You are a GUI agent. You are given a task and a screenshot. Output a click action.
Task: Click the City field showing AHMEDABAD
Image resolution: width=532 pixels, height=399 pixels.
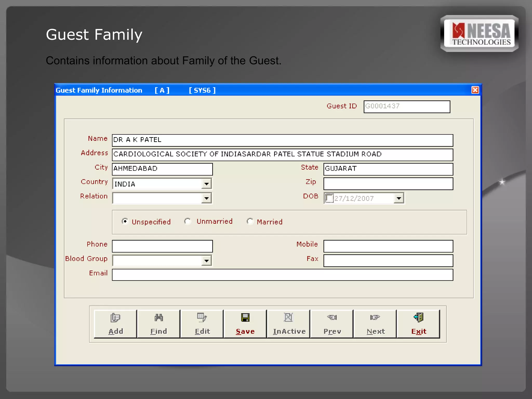coord(162,169)
